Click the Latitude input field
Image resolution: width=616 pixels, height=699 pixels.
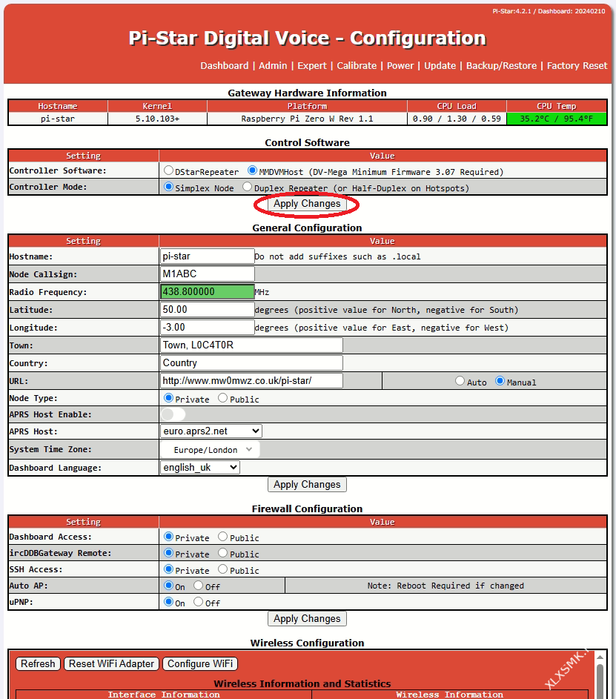coord(208,310)
